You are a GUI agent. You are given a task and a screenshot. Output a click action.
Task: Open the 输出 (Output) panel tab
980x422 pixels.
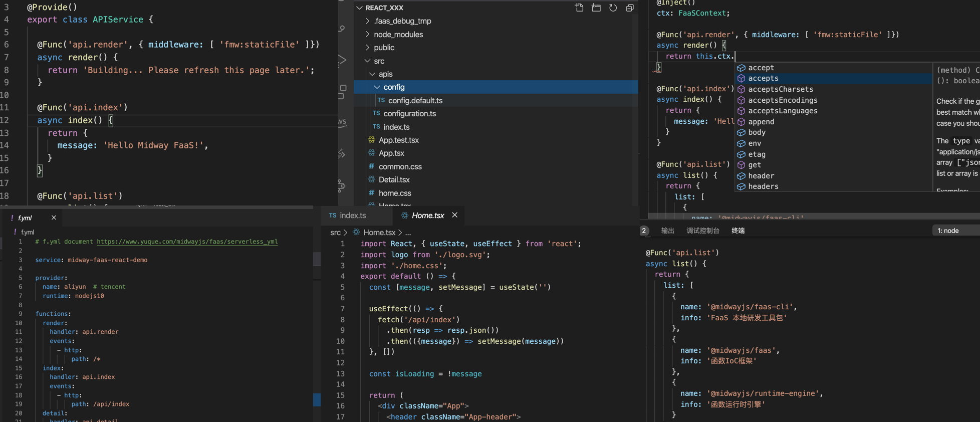tap(667, 231)
